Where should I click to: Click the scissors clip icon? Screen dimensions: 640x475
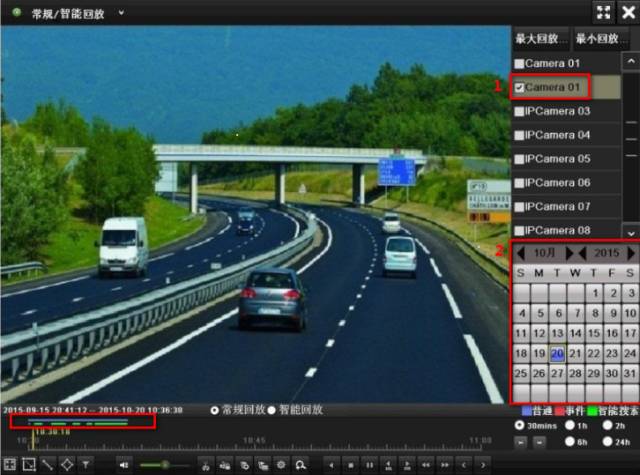point(206,465)
